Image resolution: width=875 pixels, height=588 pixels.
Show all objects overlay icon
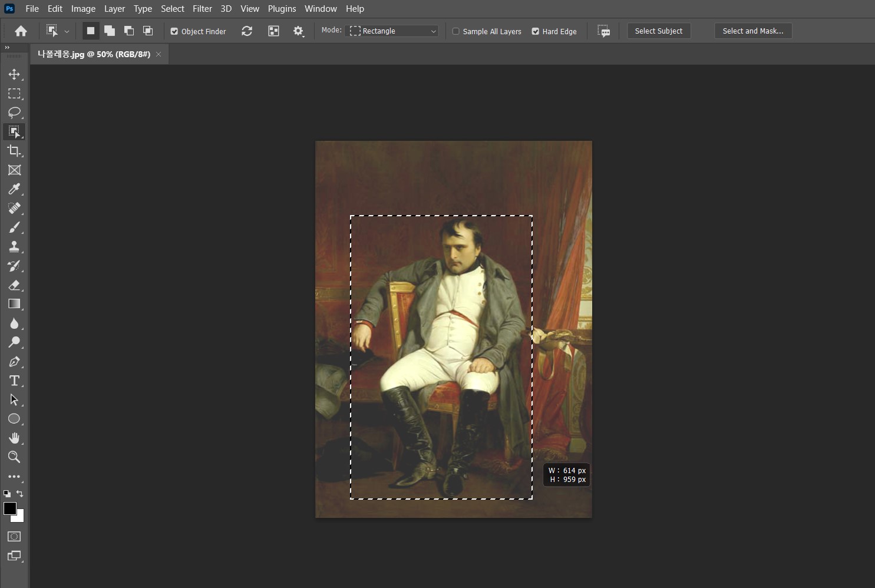pyautogui.click(x=273, y=31)
